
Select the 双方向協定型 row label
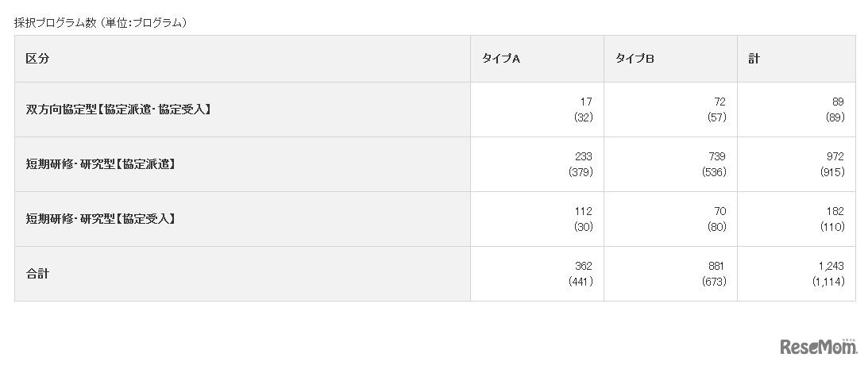(118, 109)
